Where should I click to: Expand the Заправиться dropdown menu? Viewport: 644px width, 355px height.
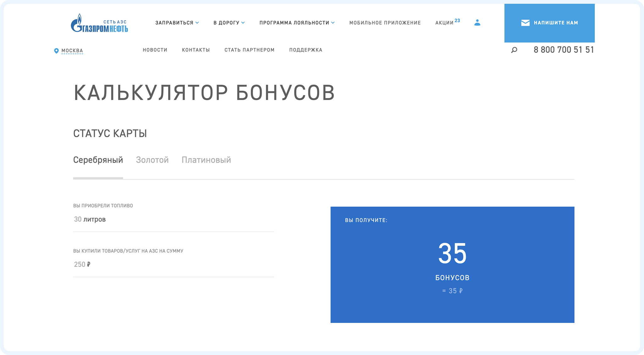click(177, 23)
